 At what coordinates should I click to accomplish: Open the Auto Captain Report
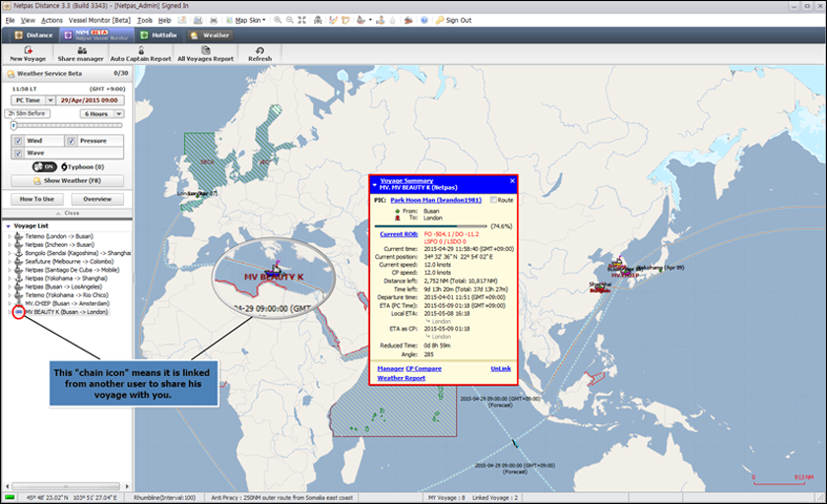pos(141,54)
